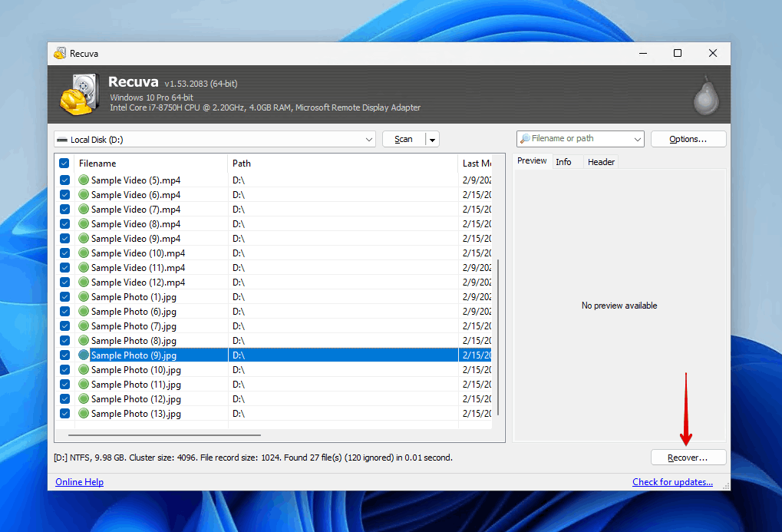Select the Sample Video (10).mp4 filename

138,253
